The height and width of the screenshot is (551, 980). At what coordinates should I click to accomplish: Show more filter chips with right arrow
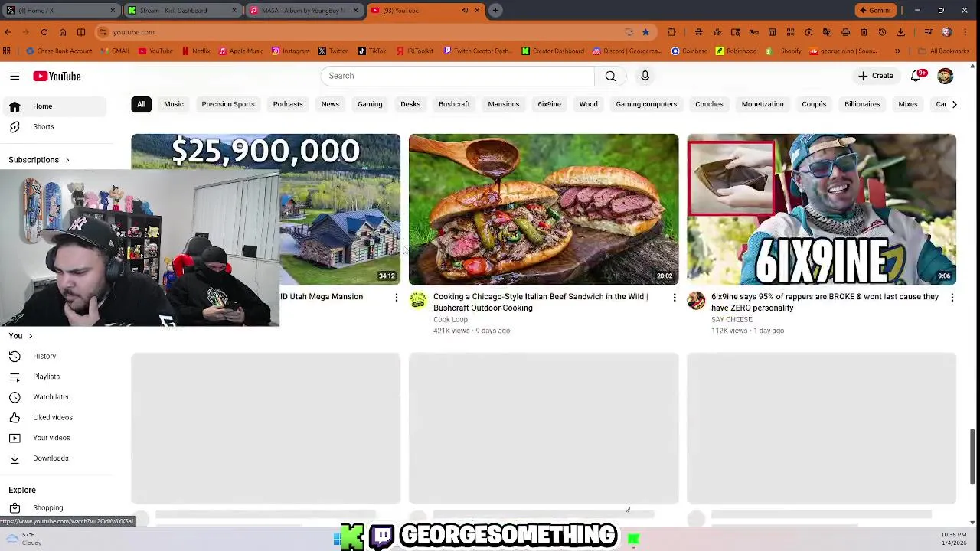pos(954,104)
